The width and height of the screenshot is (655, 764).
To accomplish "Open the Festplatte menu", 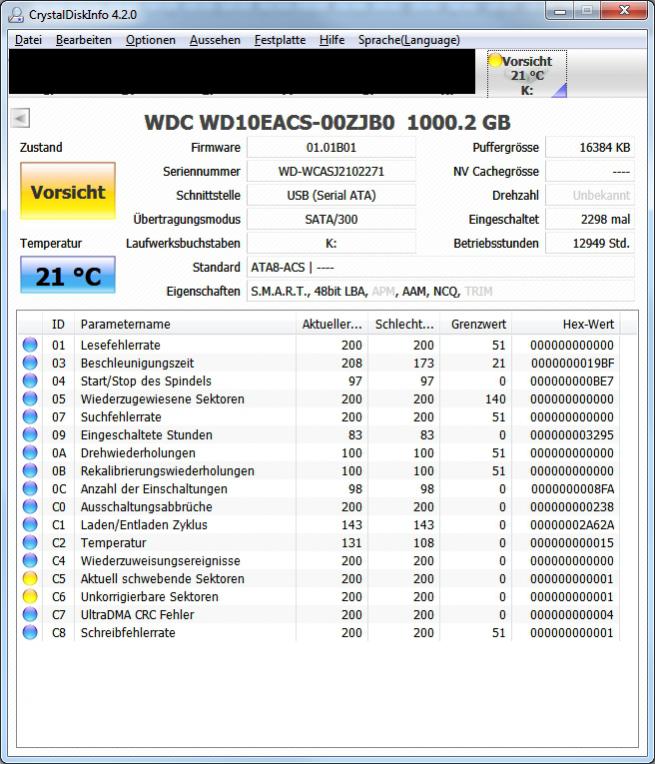I will point(280,40).
